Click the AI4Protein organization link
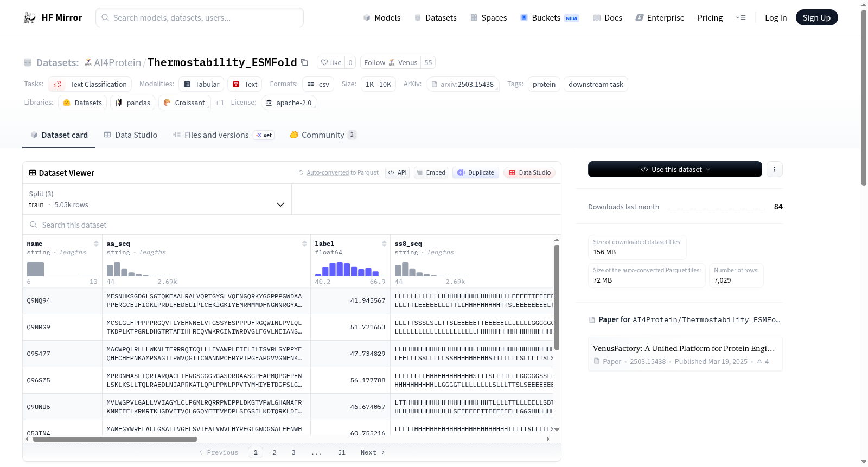The image size is (868, 467). click(x=118, y=63)
